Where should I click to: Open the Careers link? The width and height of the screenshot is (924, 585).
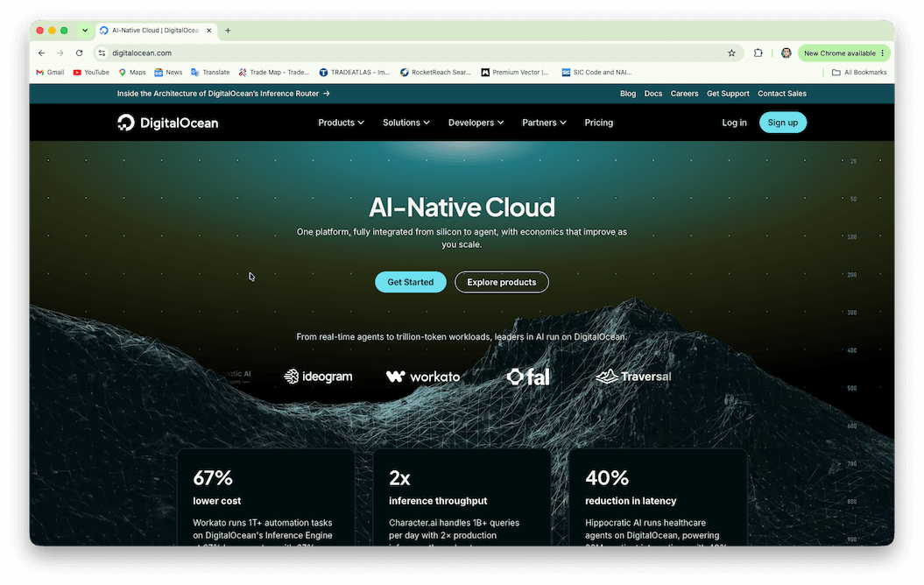684,94
